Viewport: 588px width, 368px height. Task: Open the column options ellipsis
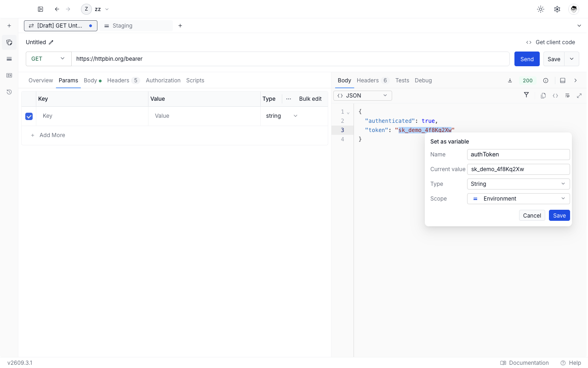289,99
